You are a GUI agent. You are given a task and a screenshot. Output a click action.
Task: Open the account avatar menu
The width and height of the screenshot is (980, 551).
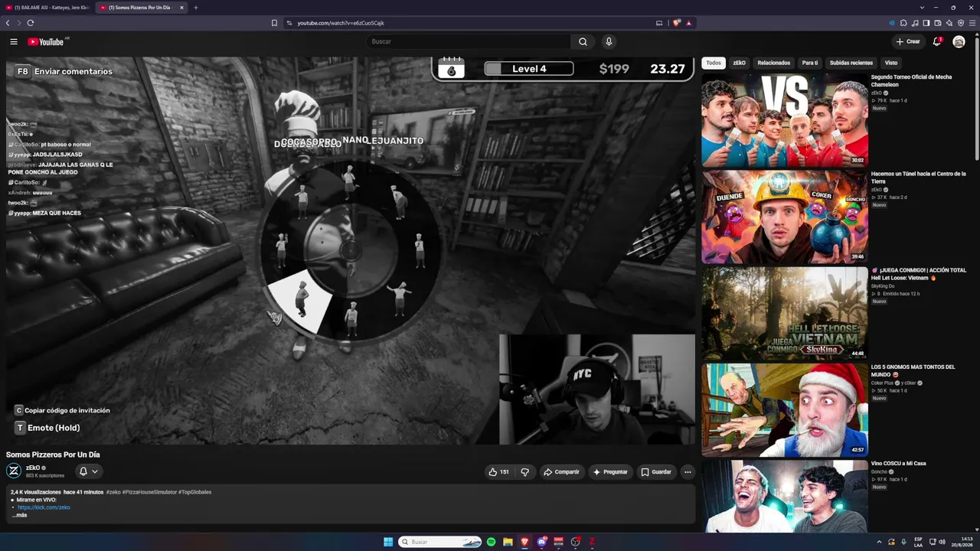pyautogui.click(x=959, y=41)
